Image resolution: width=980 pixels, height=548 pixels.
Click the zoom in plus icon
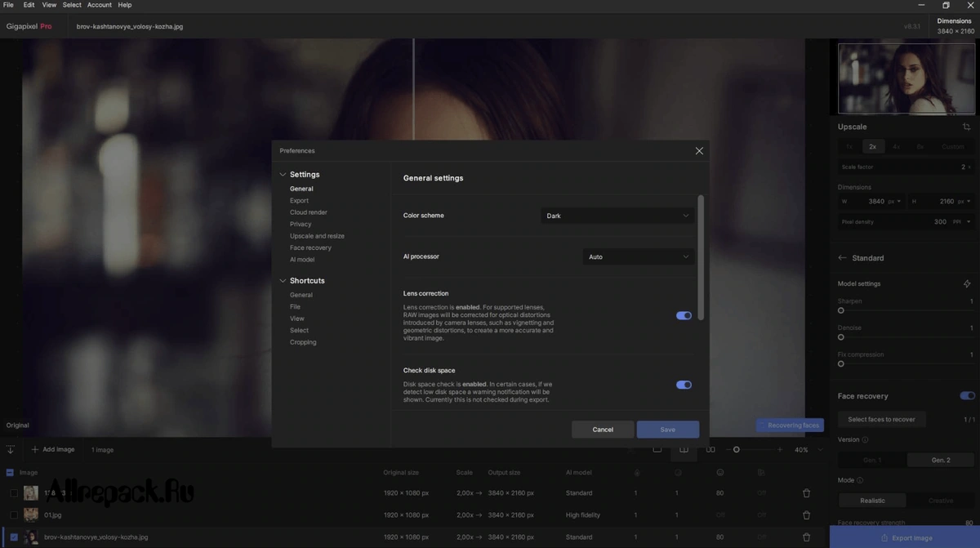[x=780, y=450]
